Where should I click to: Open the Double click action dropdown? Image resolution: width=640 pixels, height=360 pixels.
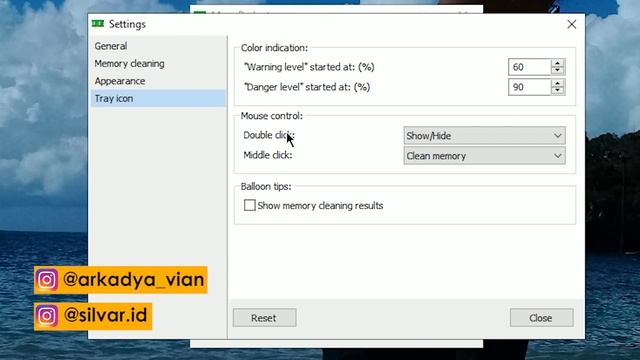[x=484, y=136]
